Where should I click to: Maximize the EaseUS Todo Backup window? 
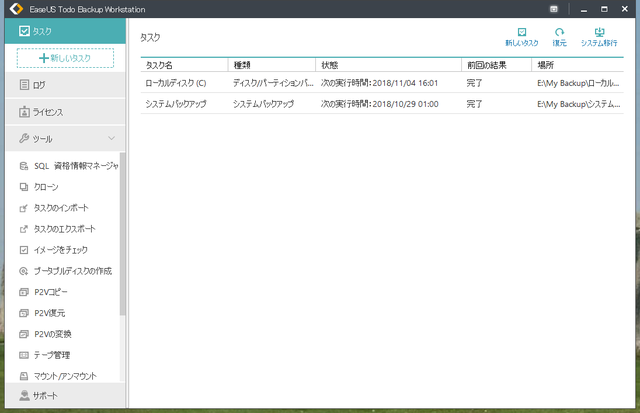[x=604, y=9]
